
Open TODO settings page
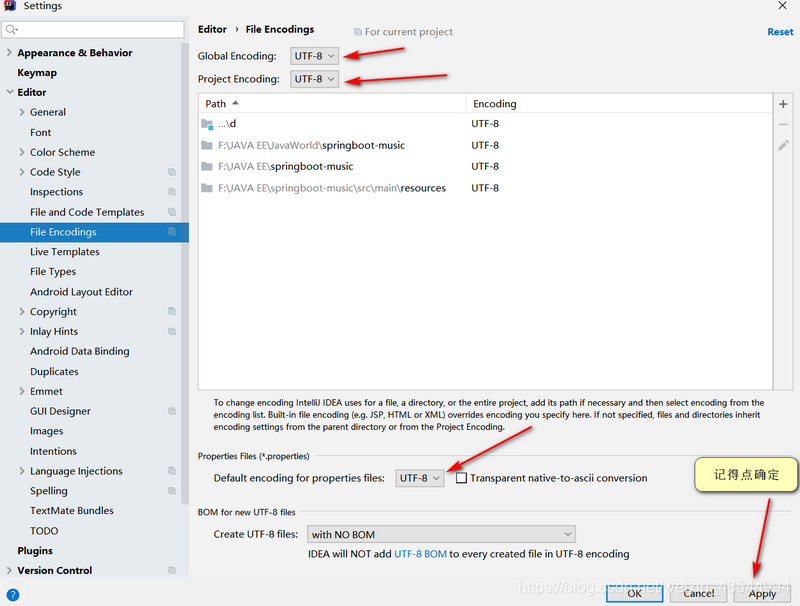[x=44, y=531]
